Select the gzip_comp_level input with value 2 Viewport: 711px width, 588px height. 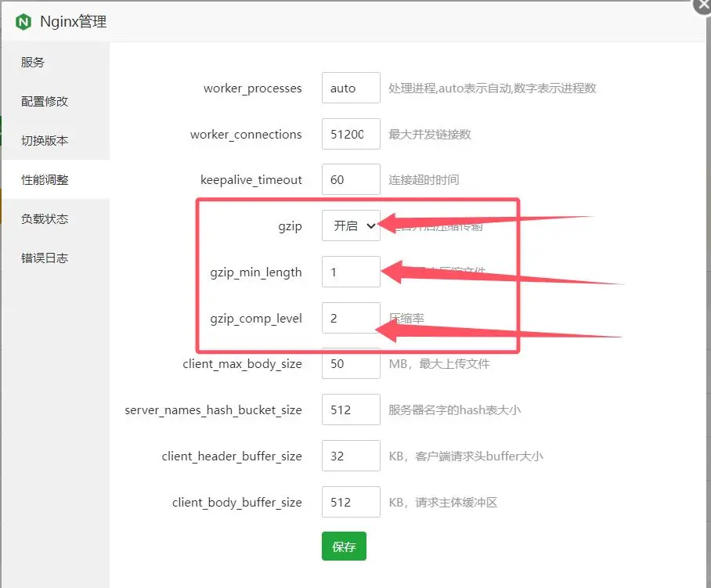tap(351, 318)
